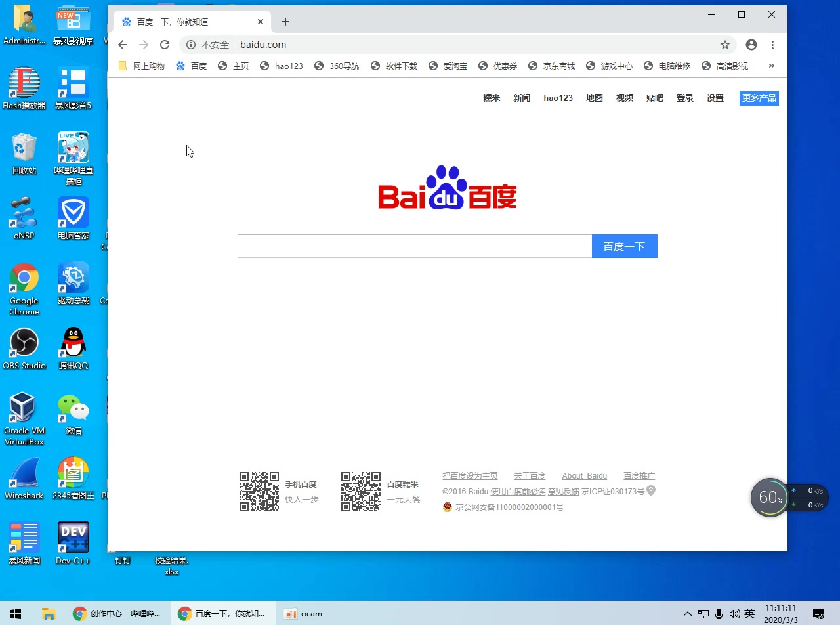Reload the Baidu page
The width and height of the screenshot is (840, 625).
click(165, 45)
